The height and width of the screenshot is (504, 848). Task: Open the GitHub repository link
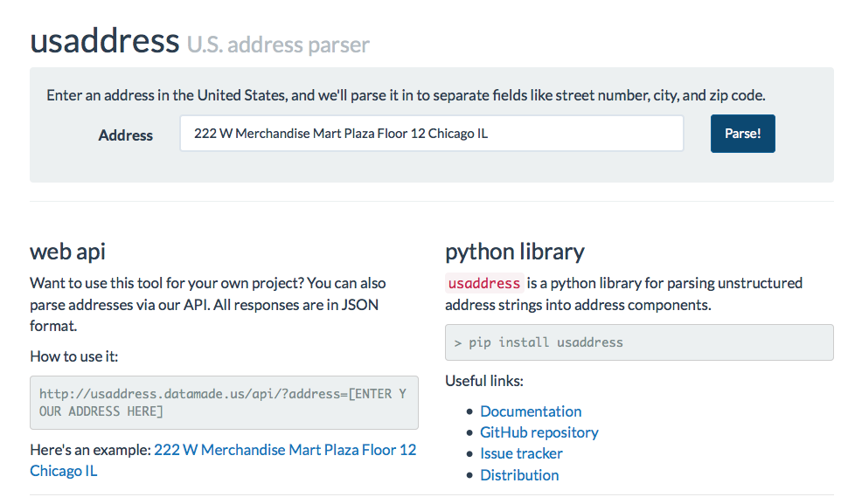tap(539, 432)
